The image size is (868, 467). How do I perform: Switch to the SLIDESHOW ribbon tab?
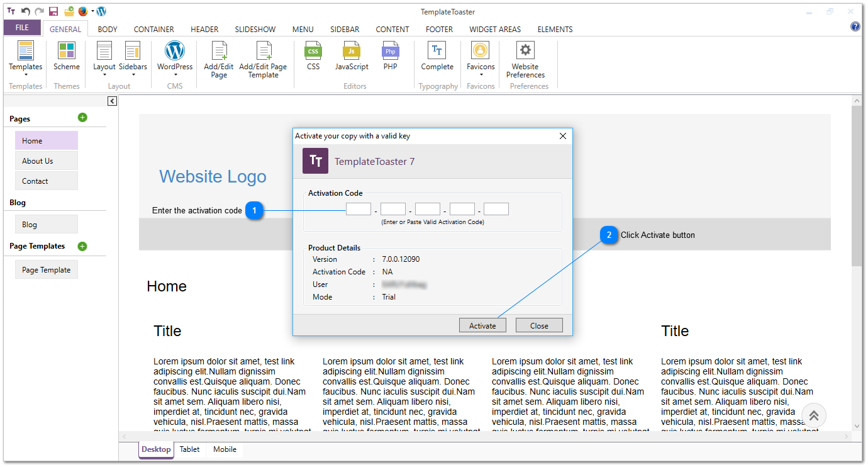tap(255, 29)
